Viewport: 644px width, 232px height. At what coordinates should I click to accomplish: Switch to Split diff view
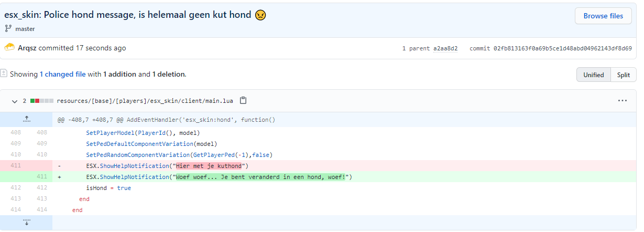[623, 75]
